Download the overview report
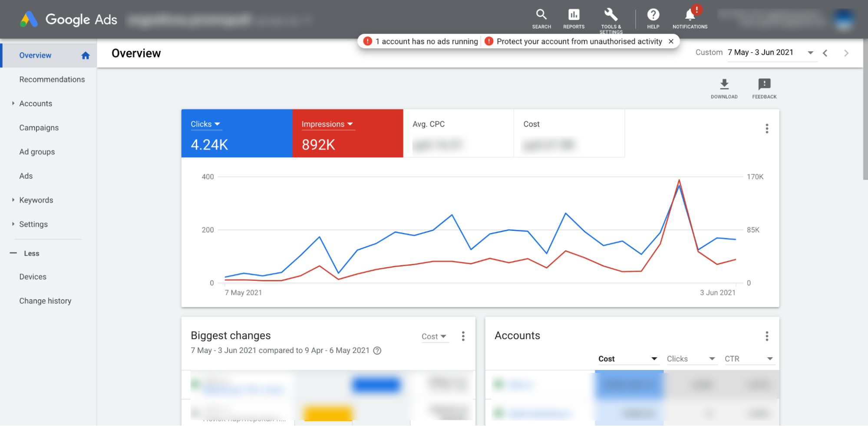This screenshot has width=868, height=426. point(724,89)
